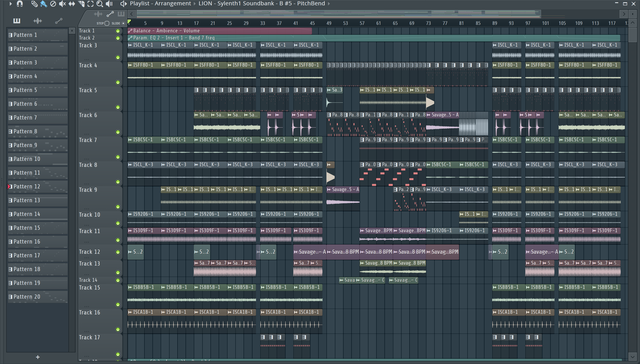Mute Track 3 with its green LED
This screenshot has width=640, height=364.
tap(118, 58)
